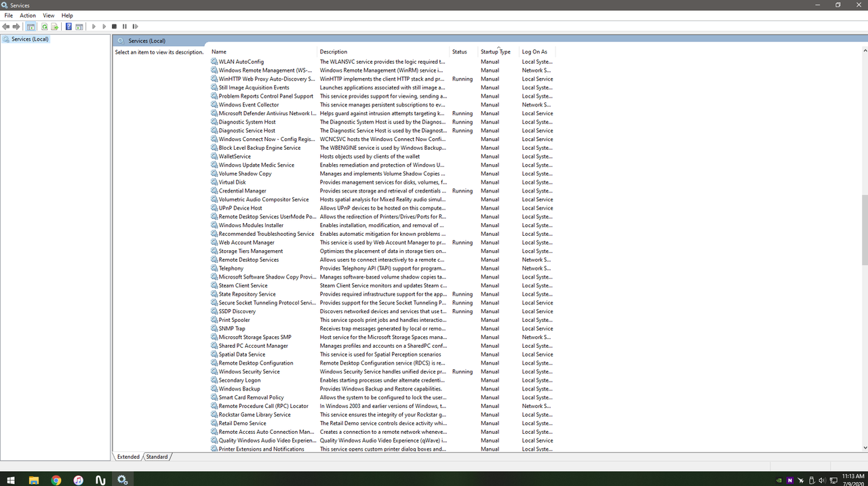The height and width of the screenshot is (486, 868).
Task: Open iTunes from the taskbar
Action: pyautogui.click(x=78, y=479)
